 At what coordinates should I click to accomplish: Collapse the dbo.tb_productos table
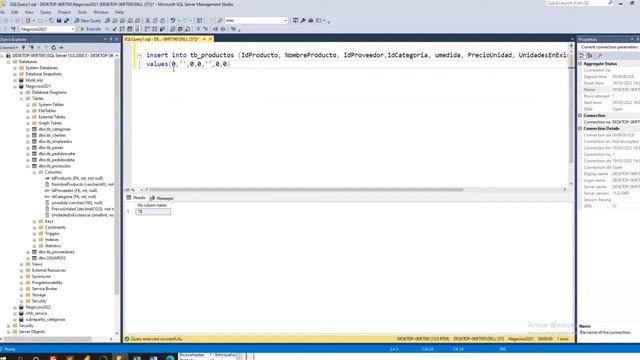28,166
